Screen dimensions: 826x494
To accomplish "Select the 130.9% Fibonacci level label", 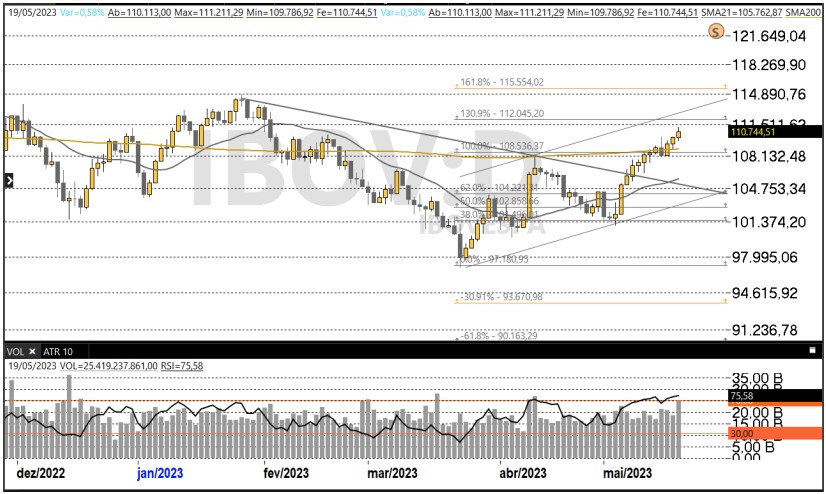I will [502, 113].
